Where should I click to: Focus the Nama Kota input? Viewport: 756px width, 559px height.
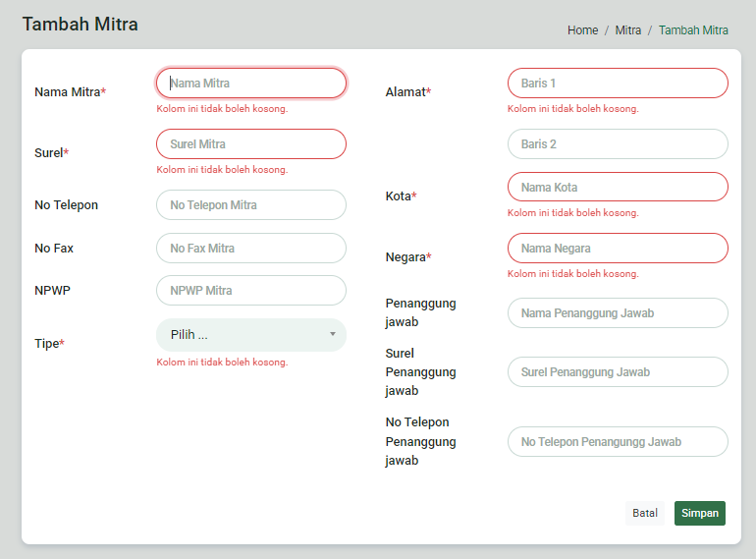pos(618,187)
